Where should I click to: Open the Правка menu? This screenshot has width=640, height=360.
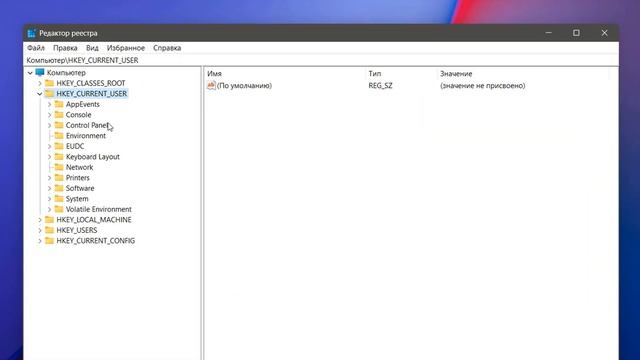(65, 48)
